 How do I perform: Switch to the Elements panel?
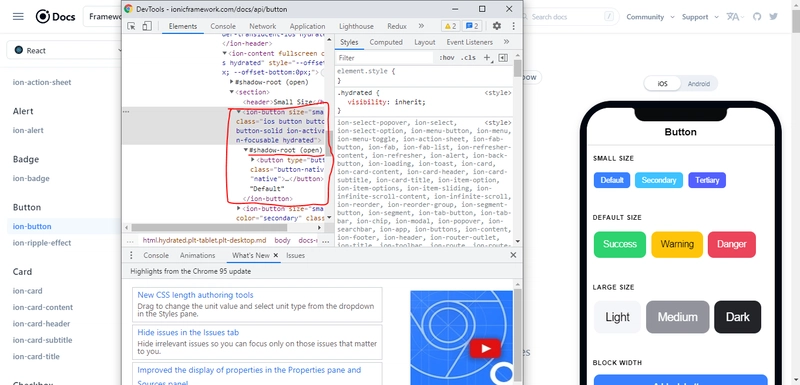tap(183, 26)
